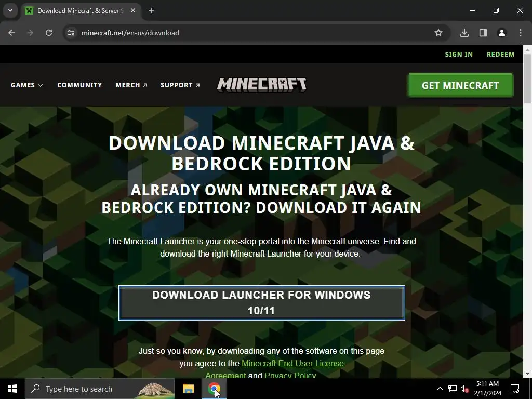
Task: Open a new tab with plus button
Action: [152, 10]
